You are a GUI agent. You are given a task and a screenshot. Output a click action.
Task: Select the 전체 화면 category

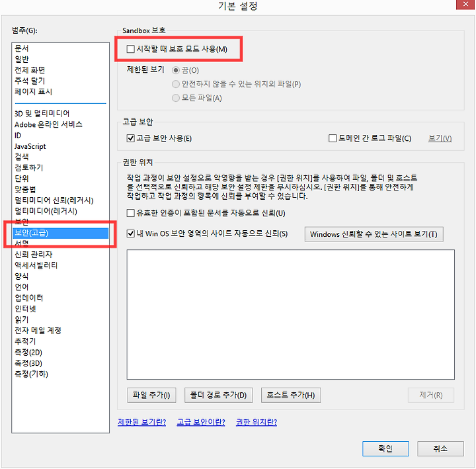pyautogui.click(x=60, y=70)
